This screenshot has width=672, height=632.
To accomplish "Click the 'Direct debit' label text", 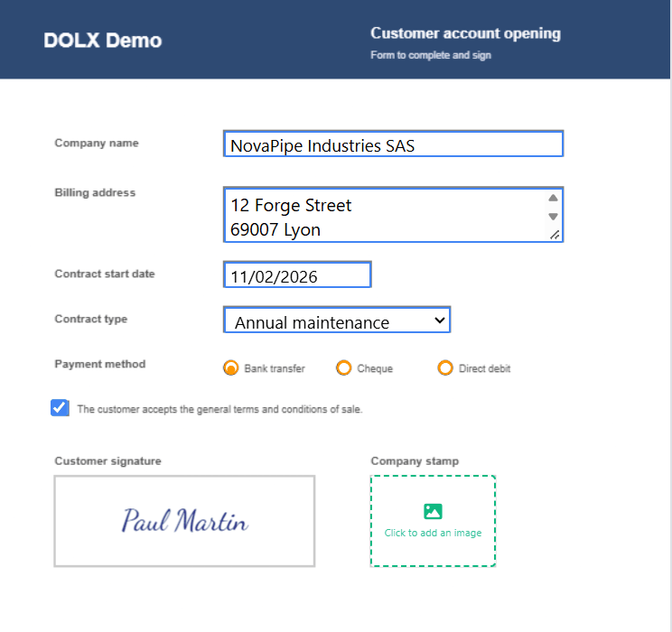I will point(484,368).
